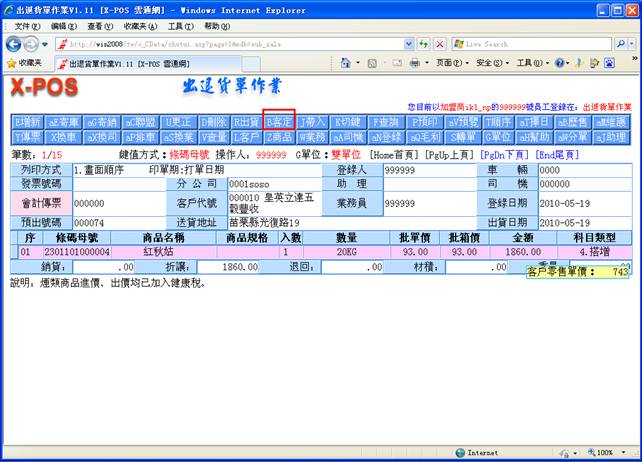Open the 安全(S) dropdown menu
The height and width of the screenshot is (462, 642).
pos(492,62)
